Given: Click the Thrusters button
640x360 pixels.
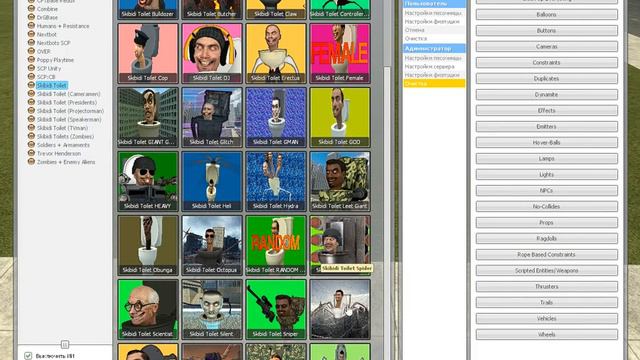Looking at the screenshot, I should (x=547, y=287).
